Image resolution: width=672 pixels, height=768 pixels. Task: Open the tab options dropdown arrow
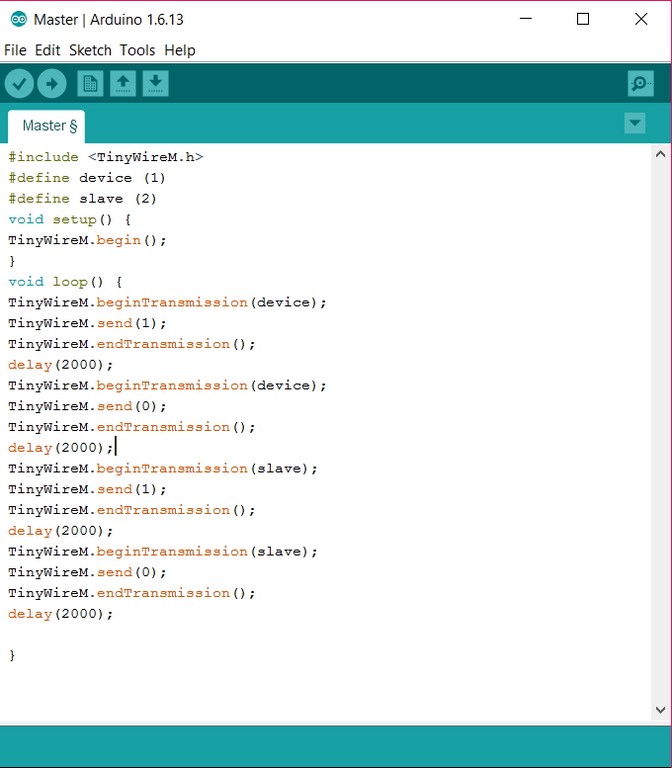635,123
